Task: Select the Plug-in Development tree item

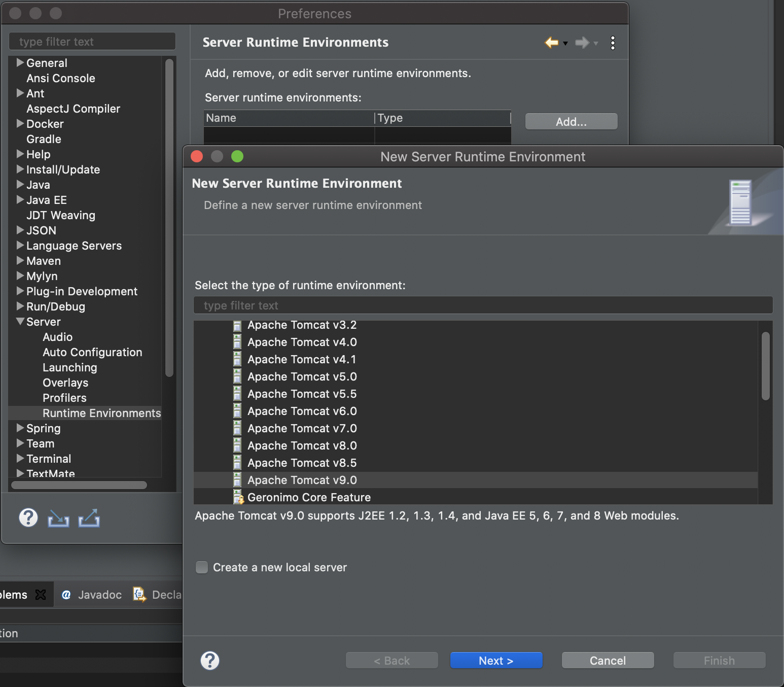Action: coord(82,291)
